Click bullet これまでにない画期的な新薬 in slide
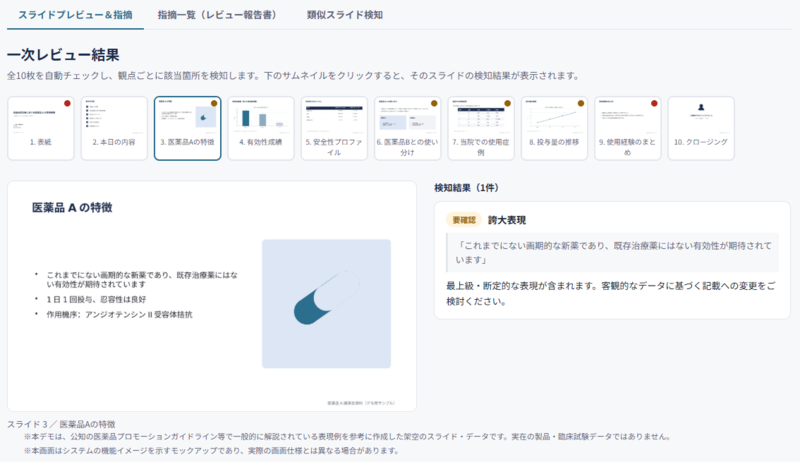 [x=142, y=279]
